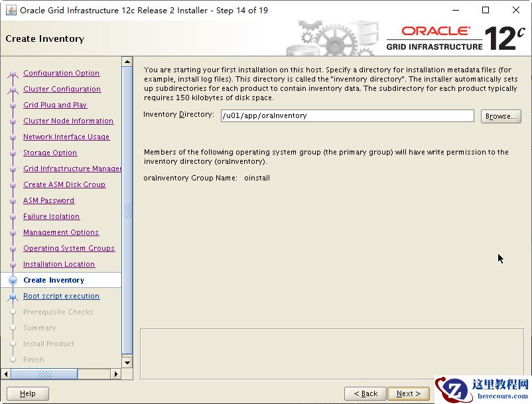This screenshot has width=532, height=404.
Task: Click the Configuration Option step marker icon
Action: click(x=13, y=74)
